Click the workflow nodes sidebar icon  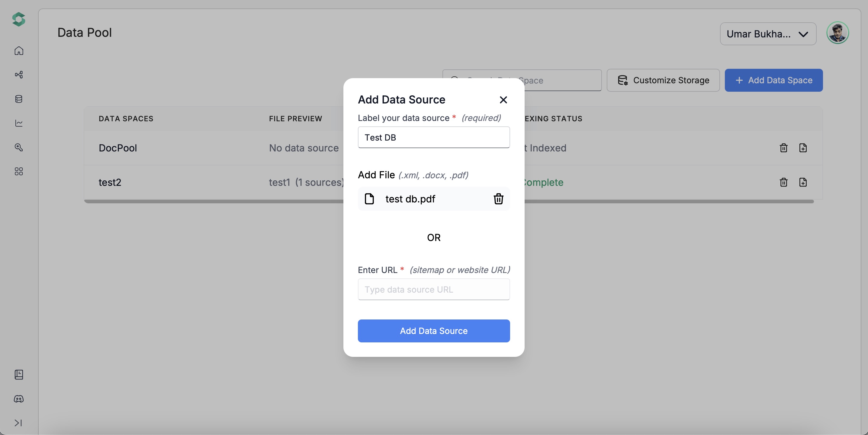tap(19, 75)
